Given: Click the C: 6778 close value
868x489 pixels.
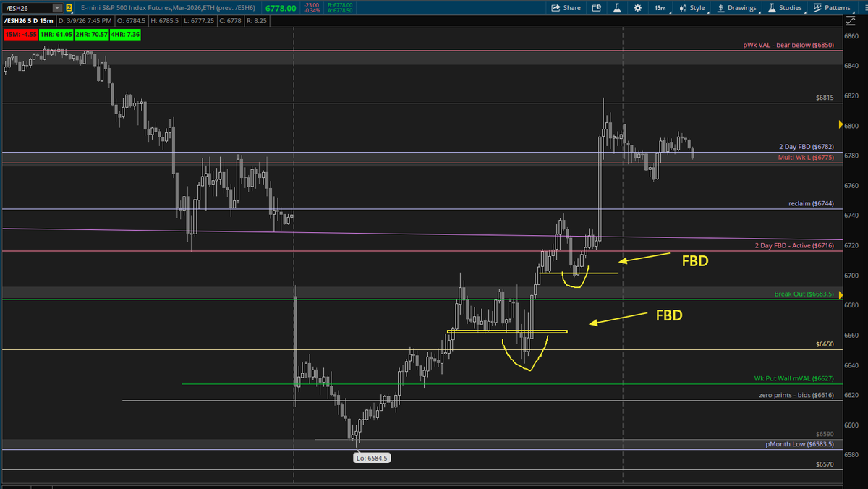Looking at the screenshot, I should click(x=231, y=20).
